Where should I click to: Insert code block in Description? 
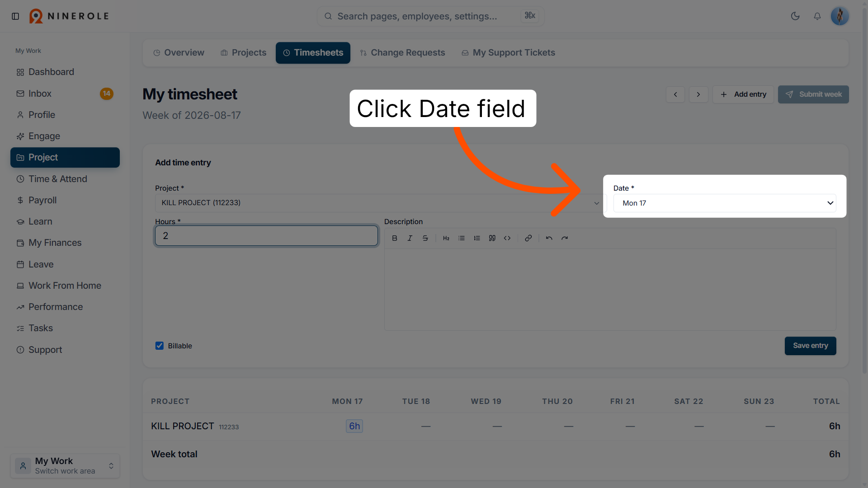507,238
